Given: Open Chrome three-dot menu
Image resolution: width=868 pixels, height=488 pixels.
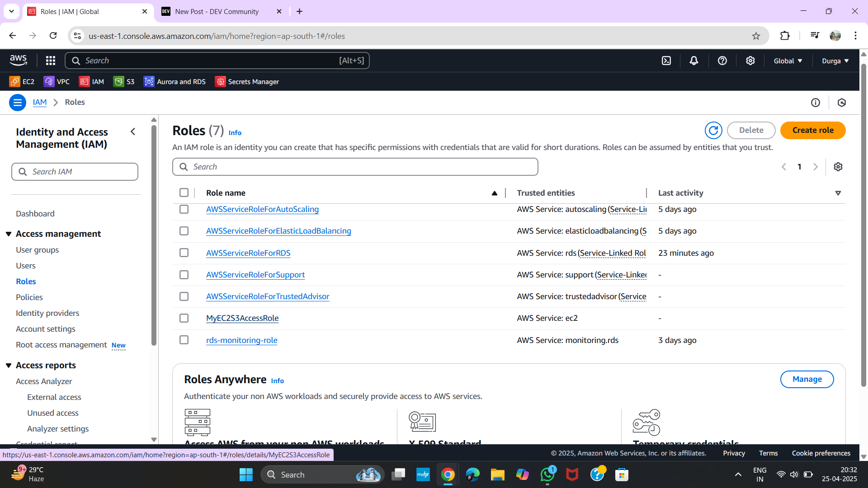Looking at the screenshot, I should (x=855, y=36).
